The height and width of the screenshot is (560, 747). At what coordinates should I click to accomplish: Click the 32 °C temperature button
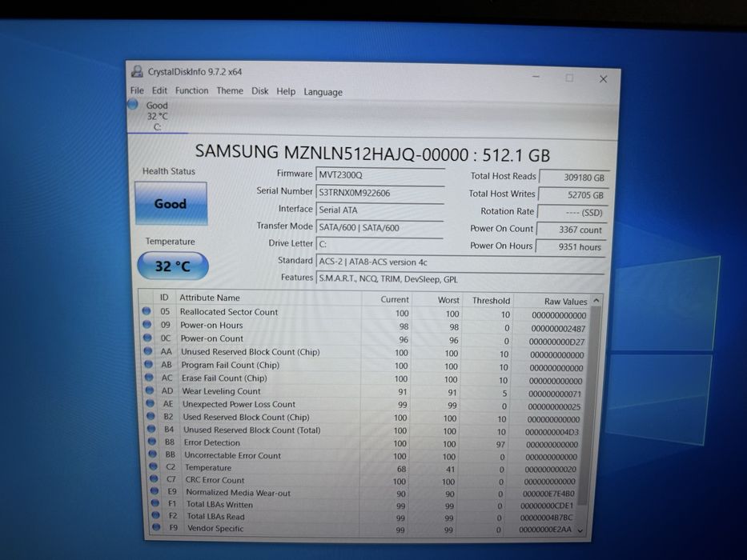click(173, 266)
